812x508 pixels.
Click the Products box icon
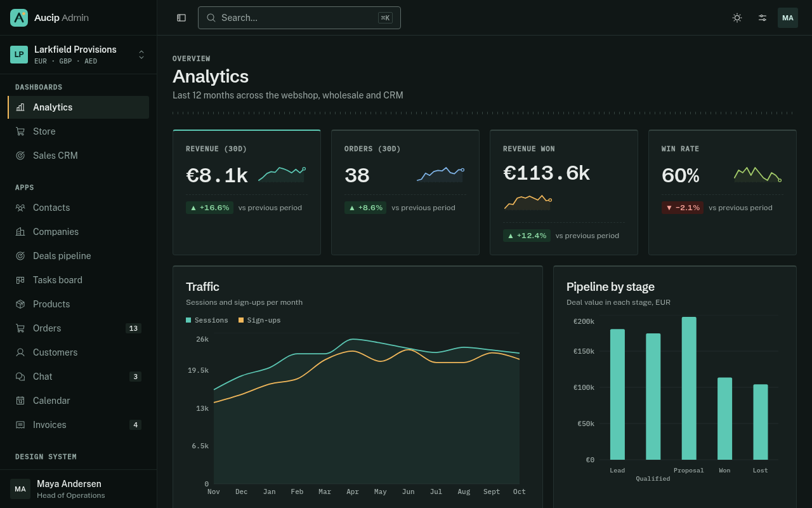click(20, 304)
